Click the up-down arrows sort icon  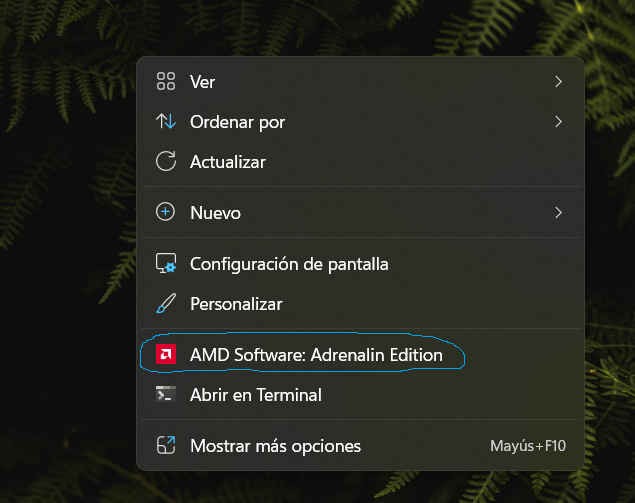pos(166,122)
